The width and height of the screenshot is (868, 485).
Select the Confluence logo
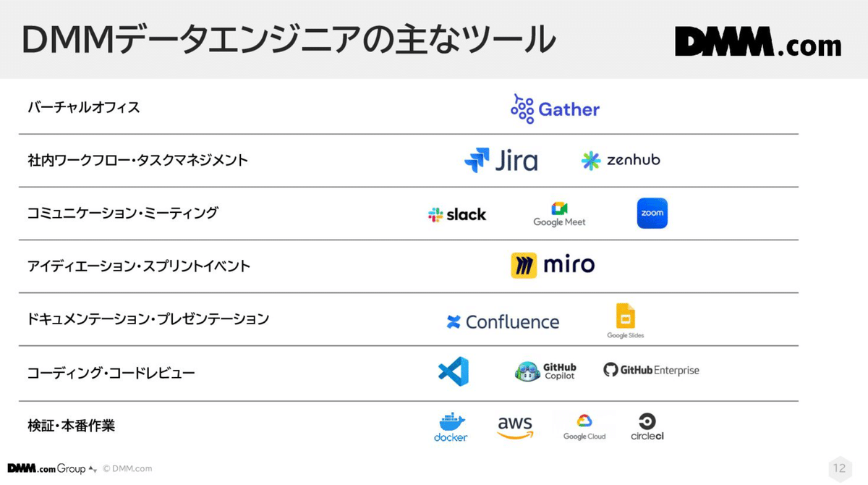[x=503, y=321]
